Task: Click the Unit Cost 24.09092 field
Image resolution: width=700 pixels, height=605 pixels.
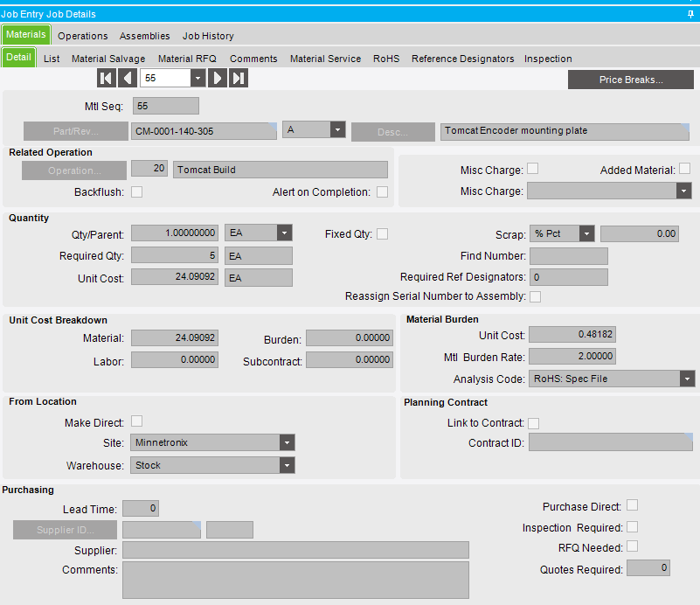Action: (175, 277)
